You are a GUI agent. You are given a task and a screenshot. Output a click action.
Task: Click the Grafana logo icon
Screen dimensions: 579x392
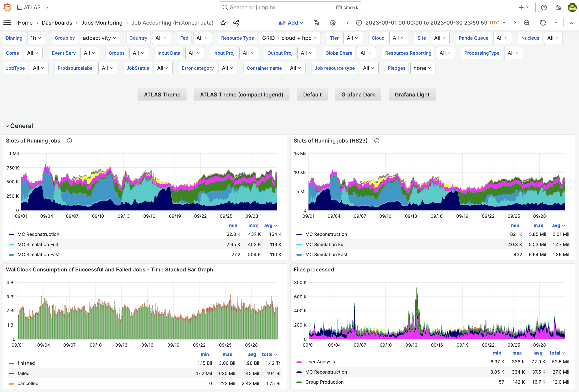(7, 7)
